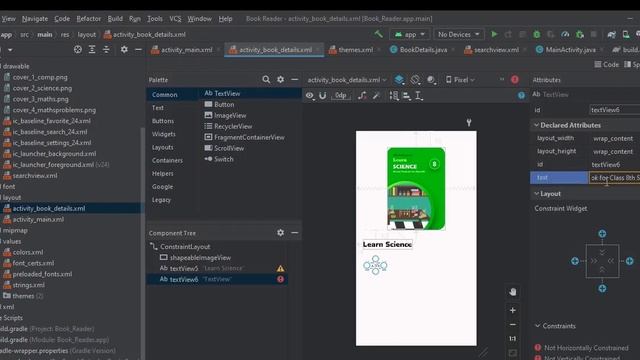The height and width of the screenshot is (360, 640).
Task: Open activity_book_details.xml file dropdown in designer
Action: (x=347, y=80)
